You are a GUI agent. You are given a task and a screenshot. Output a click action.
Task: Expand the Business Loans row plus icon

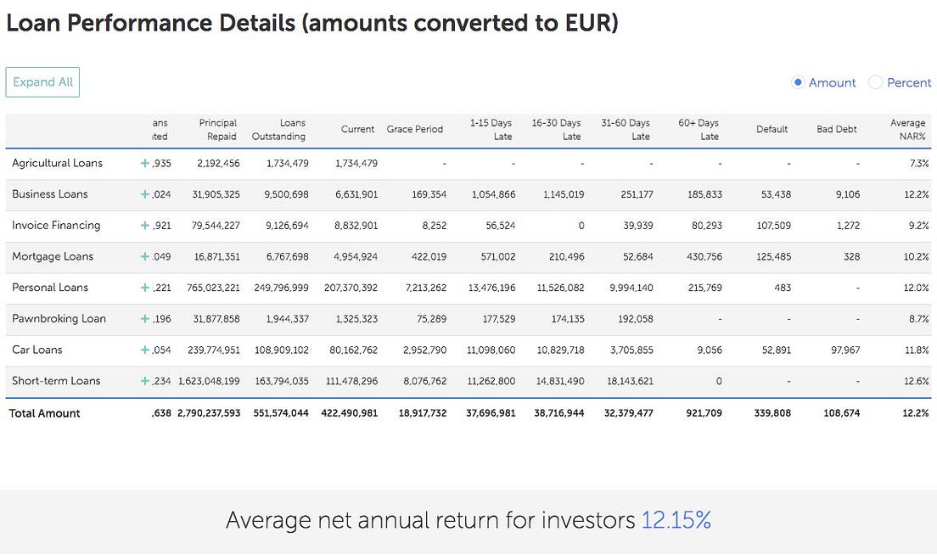[145, 194]
